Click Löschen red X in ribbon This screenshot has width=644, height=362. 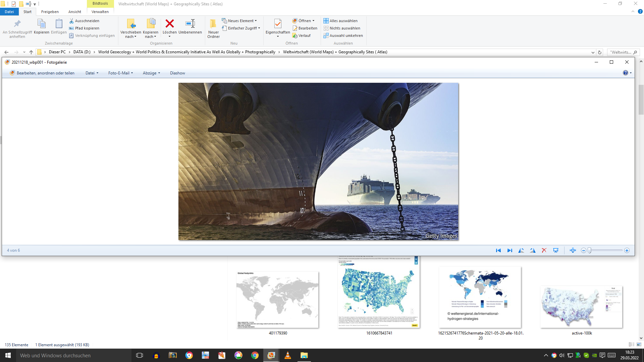coord(170,28)
